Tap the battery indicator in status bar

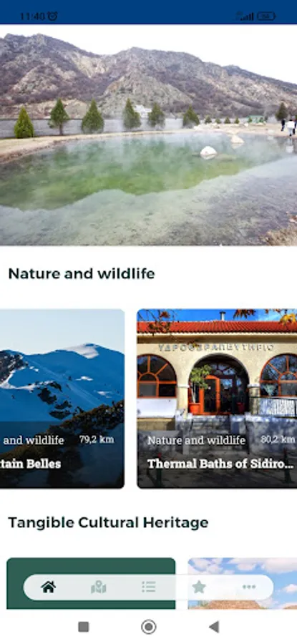click(x=266, y=16)
